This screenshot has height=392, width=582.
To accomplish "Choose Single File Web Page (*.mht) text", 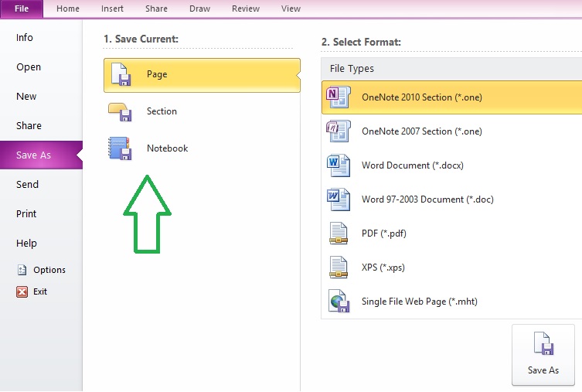I will pos(420,302).
